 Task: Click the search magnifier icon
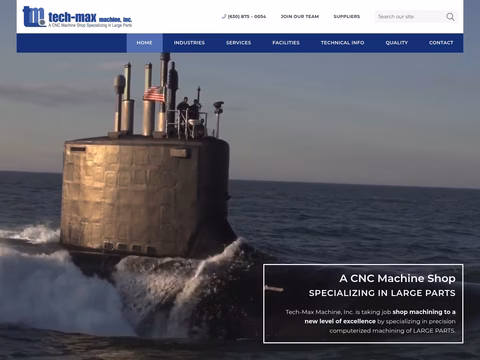[450, 17]
